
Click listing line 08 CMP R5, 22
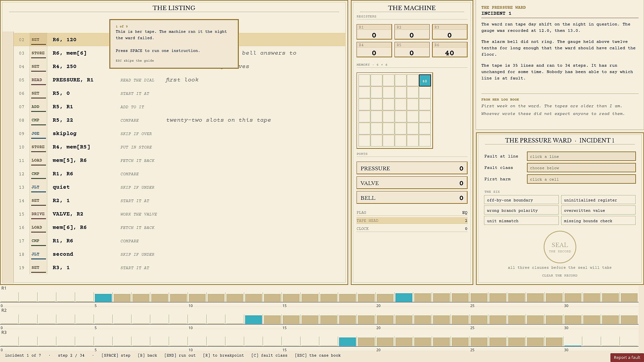click(x=179, y=120)
